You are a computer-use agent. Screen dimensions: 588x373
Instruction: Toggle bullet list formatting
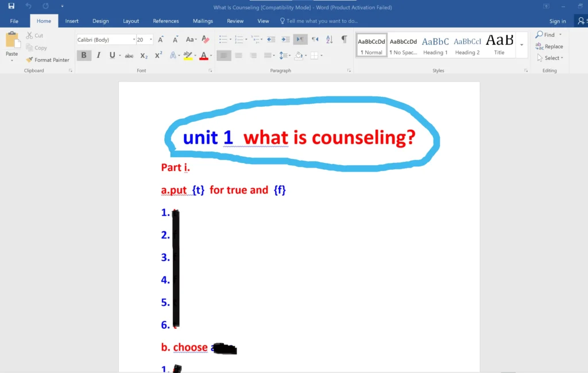click(223, 39)
